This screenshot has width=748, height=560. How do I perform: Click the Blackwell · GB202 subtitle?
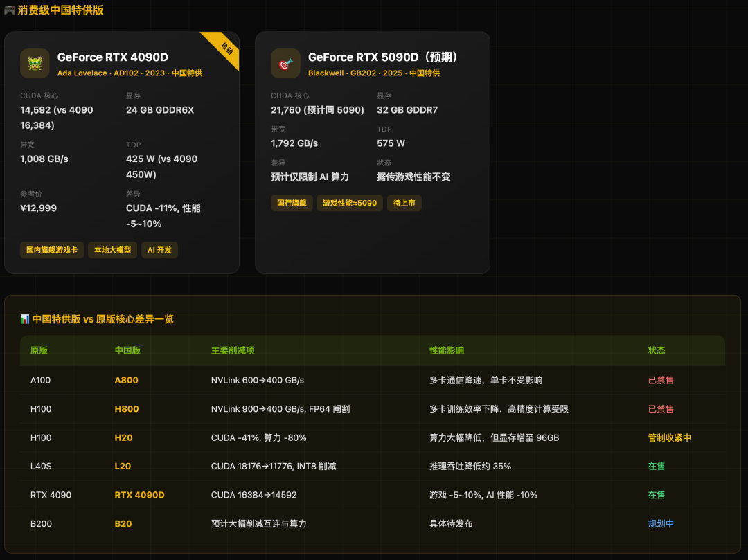click(374, 73)
